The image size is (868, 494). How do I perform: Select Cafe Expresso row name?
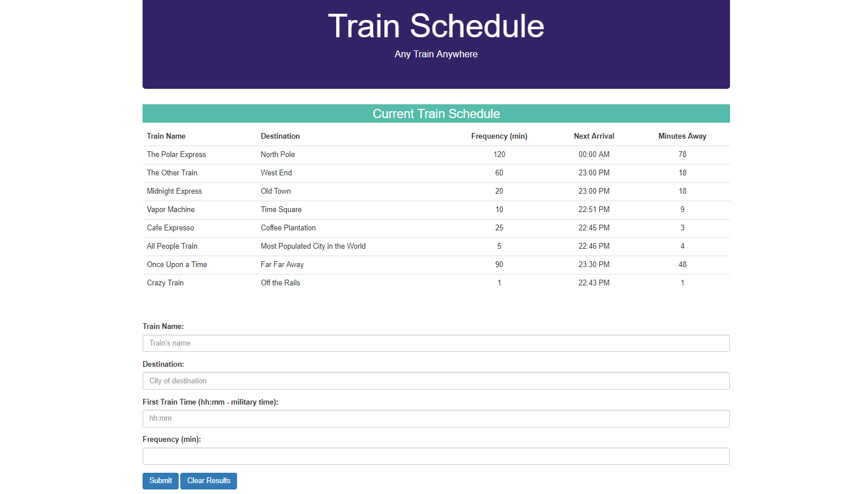pyautogui.click(x=170, y=228)
